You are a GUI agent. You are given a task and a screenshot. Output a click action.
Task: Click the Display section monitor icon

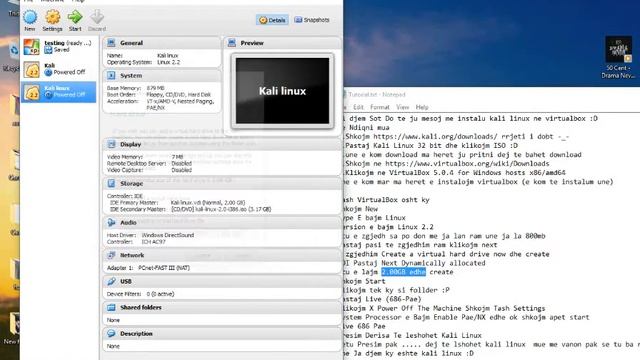pyautogui.click(x=111, y=144)
